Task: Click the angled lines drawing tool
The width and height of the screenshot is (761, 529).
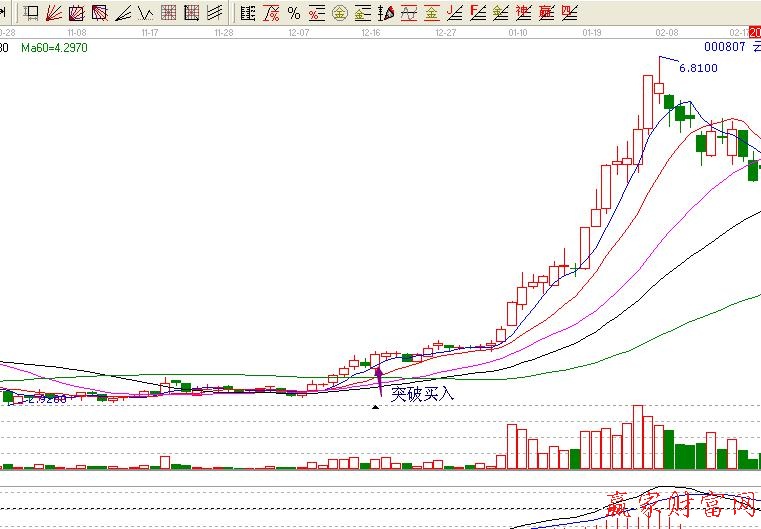Action: pos(123,13)
